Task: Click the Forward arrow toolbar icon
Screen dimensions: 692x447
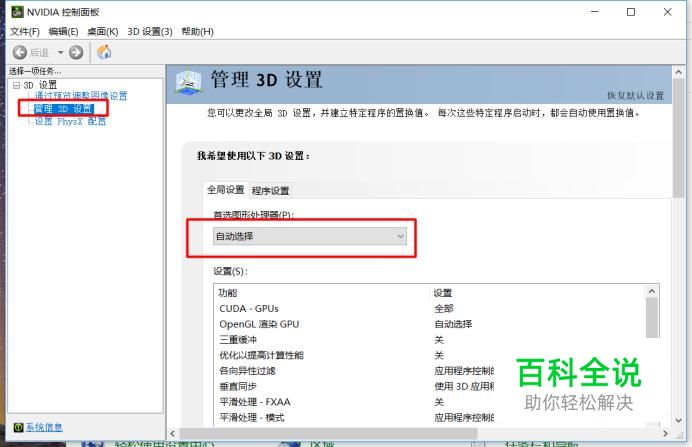Action: [x=76, y=53]
